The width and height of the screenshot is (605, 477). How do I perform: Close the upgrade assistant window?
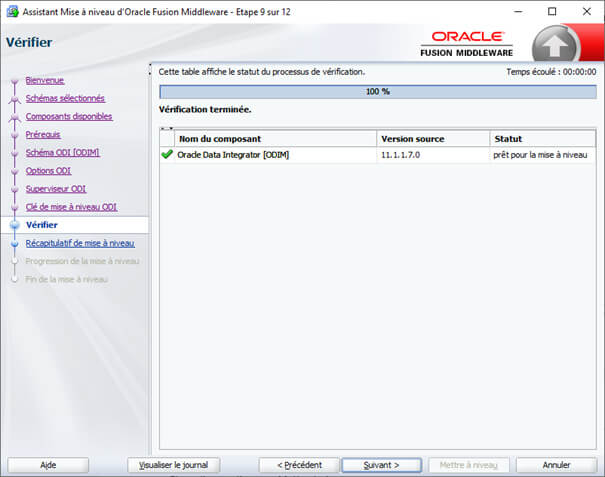tap(586, 12)
